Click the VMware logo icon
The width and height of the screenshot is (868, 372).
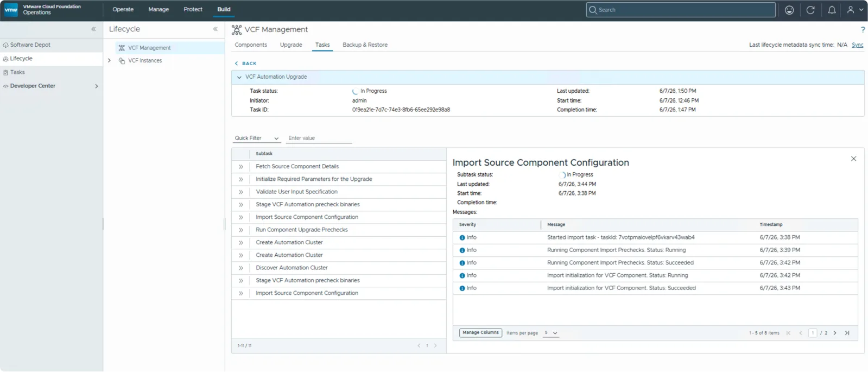[x=11, y=10]
